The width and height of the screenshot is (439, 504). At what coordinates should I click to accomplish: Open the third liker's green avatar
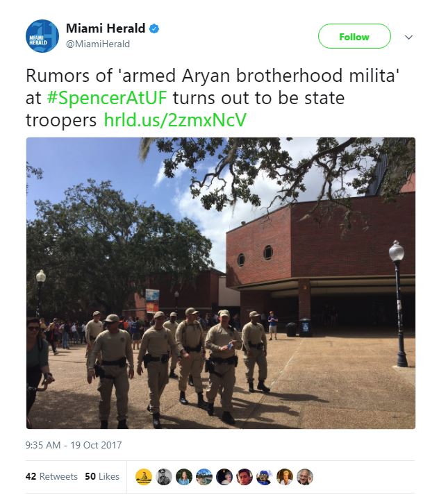(x=184, y=477)
